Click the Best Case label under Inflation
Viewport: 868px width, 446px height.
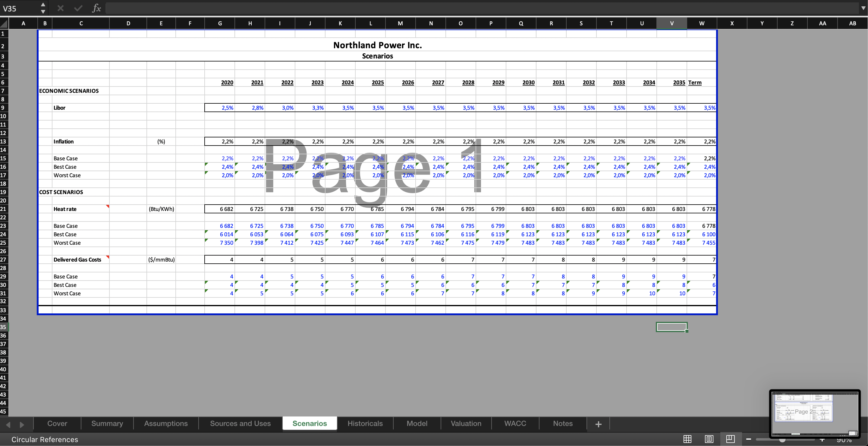pyautogui.click(x=81, y=167)
